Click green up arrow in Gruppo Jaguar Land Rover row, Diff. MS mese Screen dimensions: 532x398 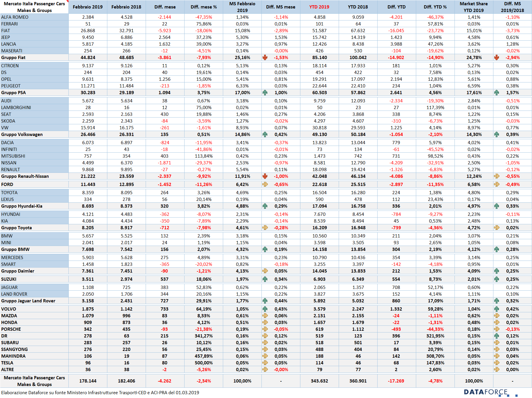pyautogui.click(x=265, y=301)
